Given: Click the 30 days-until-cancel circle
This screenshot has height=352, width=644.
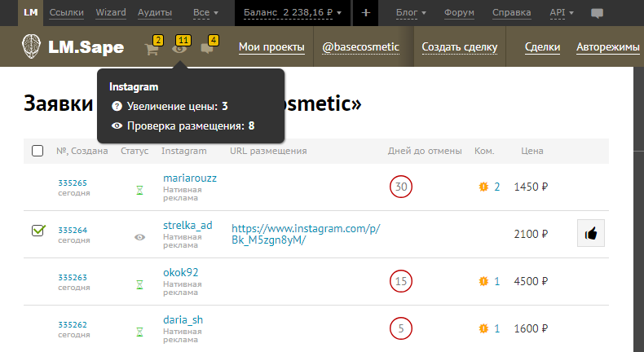Looking at the screenshot, I should pos(401,187).
